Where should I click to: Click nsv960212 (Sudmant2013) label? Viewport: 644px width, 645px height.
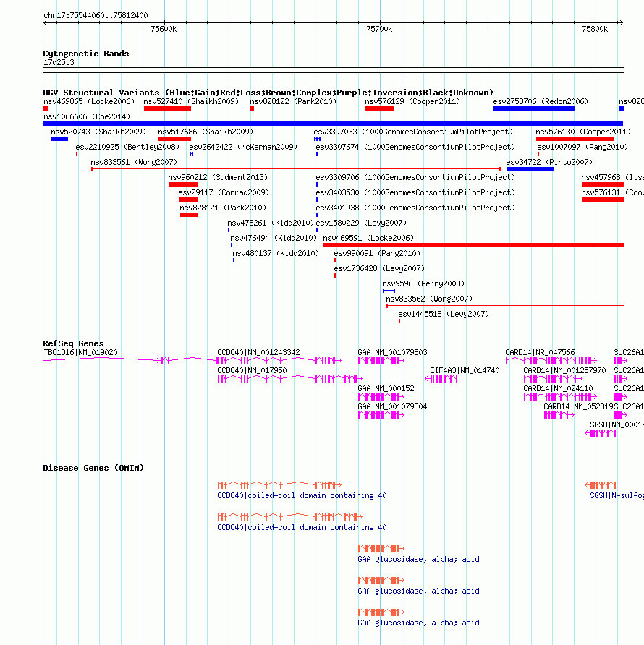(x=218, y=178)
